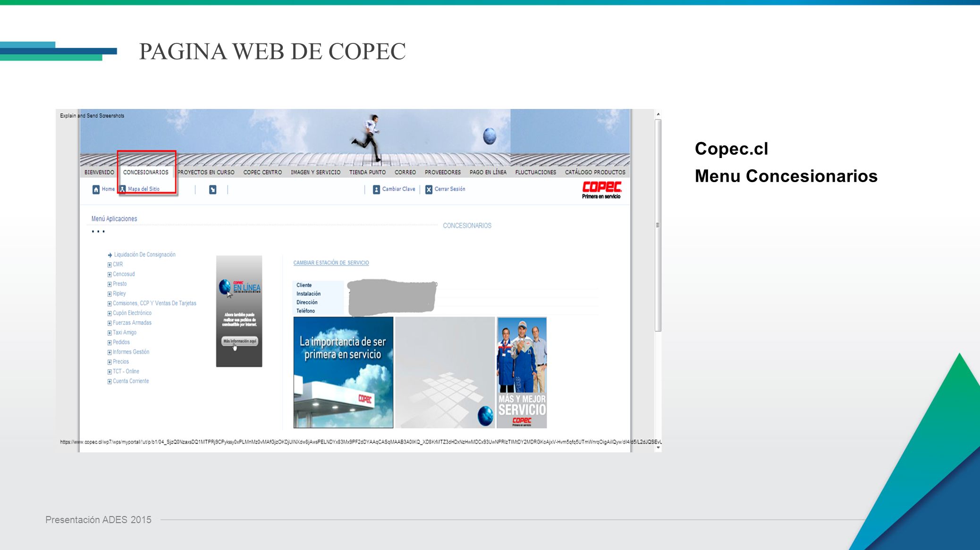Open Liquidación De Consignación link
Screen dimensions: 980x550
coord(144,255)
